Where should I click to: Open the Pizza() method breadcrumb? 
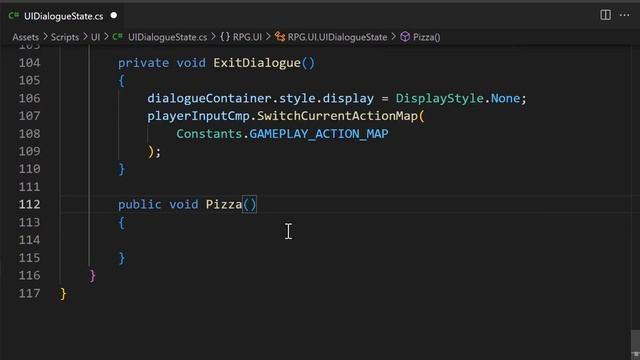pos(427,37)
